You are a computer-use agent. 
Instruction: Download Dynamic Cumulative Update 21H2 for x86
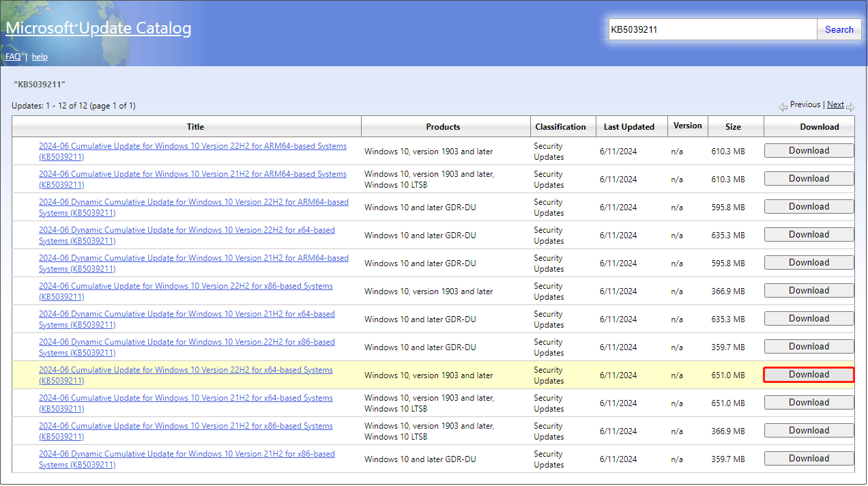point(809,459)
